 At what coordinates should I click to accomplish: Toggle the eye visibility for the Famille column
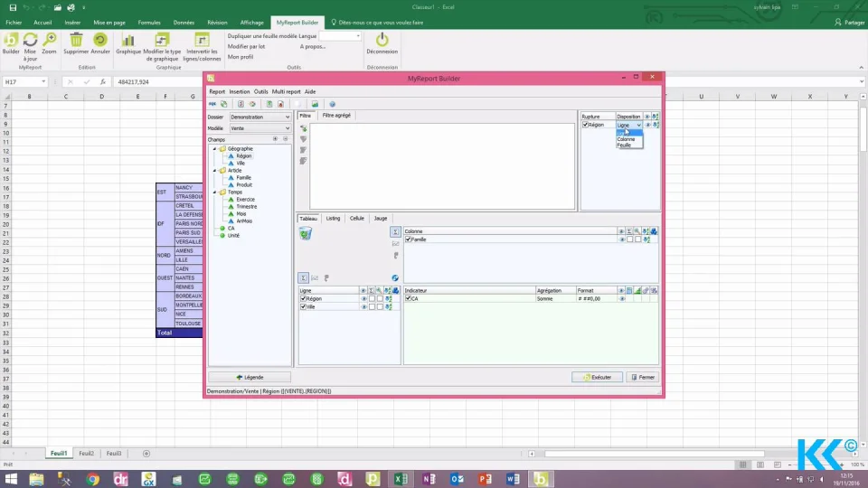[622, 239]
